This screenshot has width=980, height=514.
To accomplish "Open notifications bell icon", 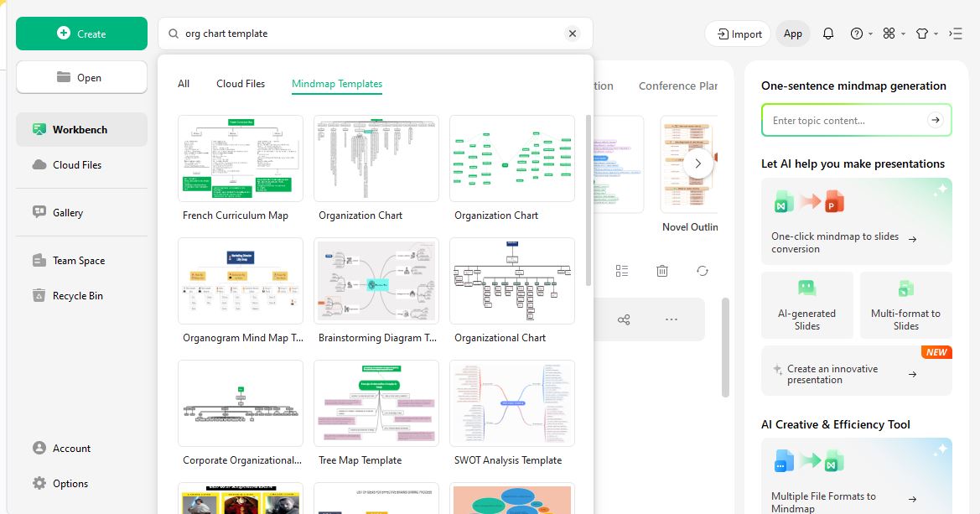I will pos(828,34).
